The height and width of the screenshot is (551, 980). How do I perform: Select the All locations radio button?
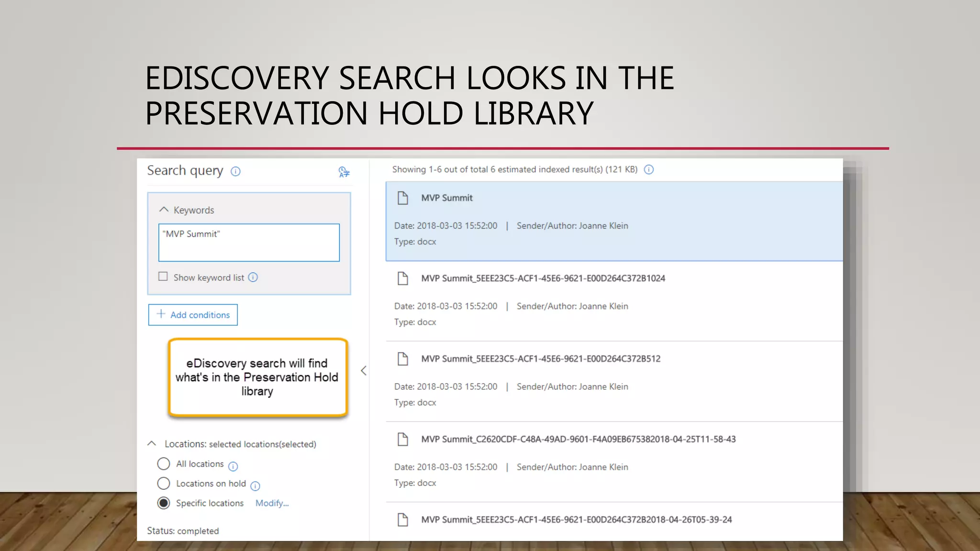click(x=164, y=463)
